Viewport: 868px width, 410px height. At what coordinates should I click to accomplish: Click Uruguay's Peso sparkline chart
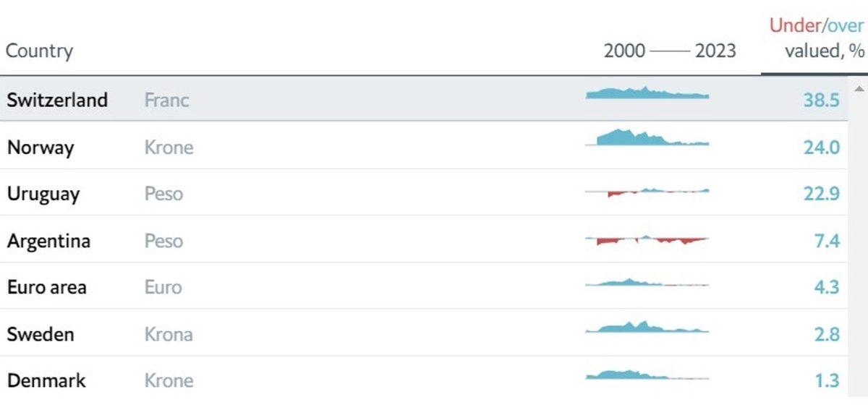(647, 192)
